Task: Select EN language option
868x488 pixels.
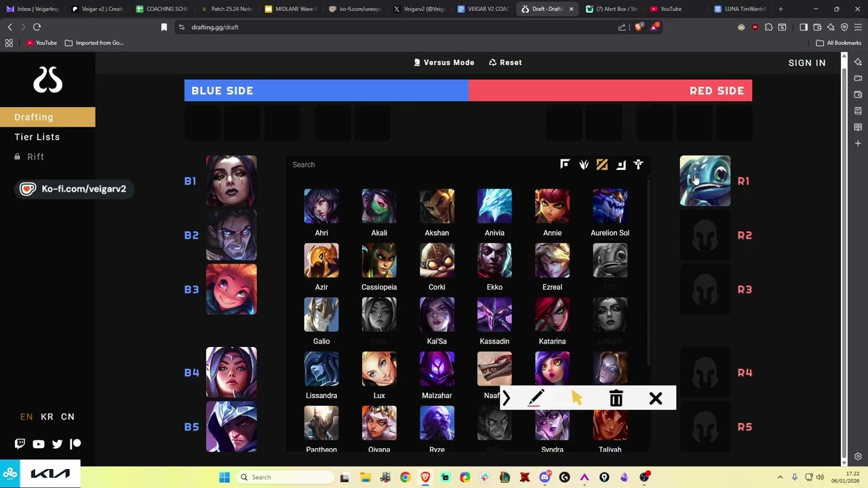Action: [x=26, y=417]
